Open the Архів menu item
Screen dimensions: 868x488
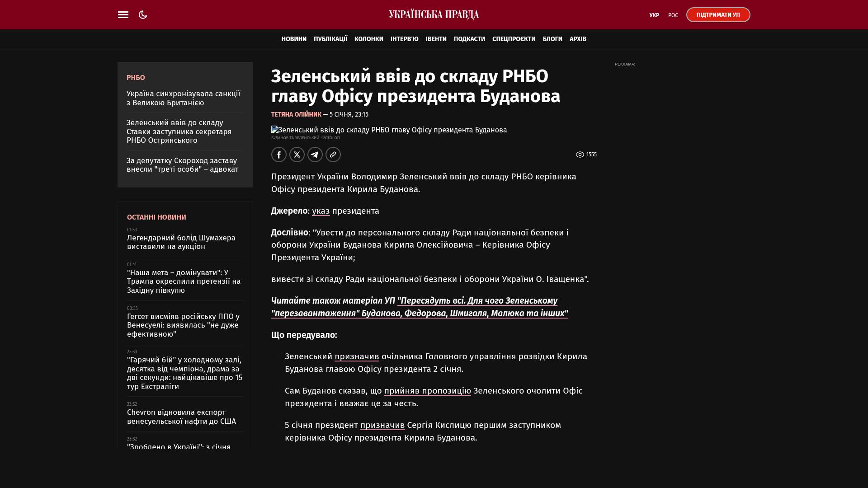578,39
